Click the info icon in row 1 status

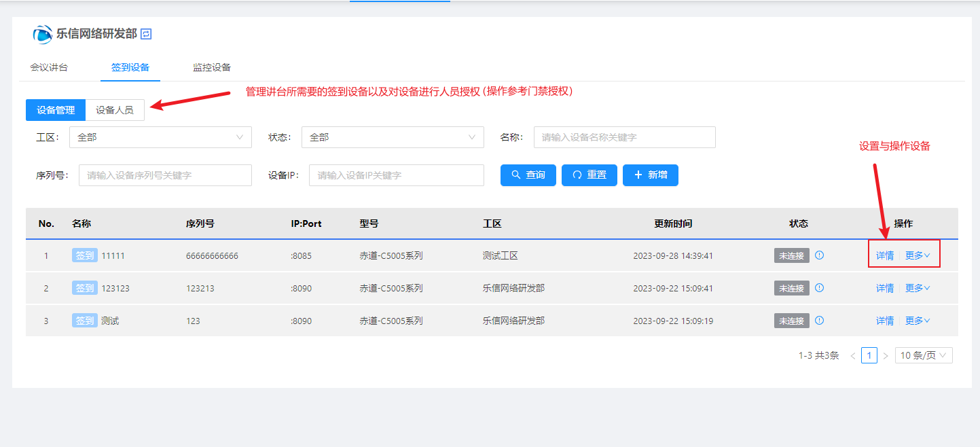tap(819, 255)
